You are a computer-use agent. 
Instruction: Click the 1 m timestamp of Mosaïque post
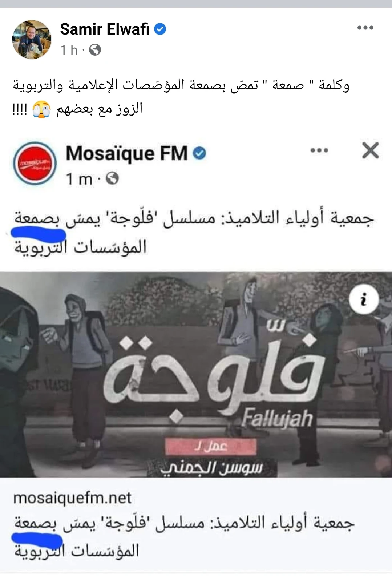[79, 179]
